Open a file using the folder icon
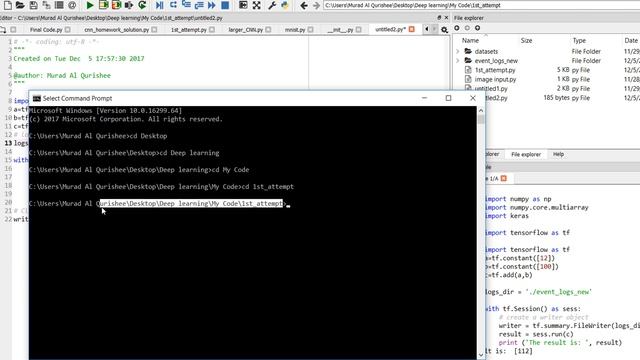Viewport: 640px width, 360px height. (x=20, y=5)
